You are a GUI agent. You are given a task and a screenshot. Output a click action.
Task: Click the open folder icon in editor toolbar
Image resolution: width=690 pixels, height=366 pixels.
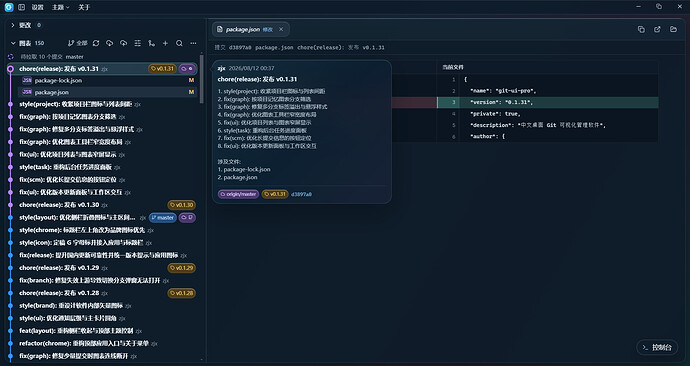(673, 29)
